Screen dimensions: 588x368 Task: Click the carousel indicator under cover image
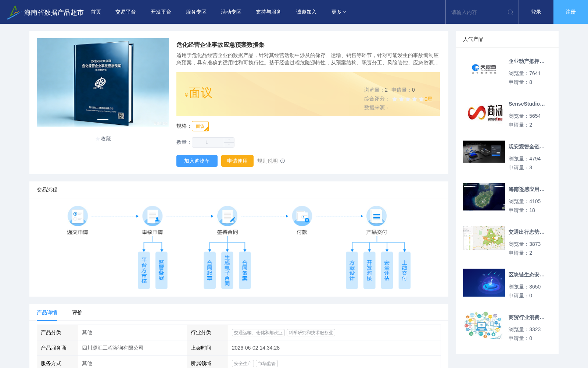(x=103, y=120)
